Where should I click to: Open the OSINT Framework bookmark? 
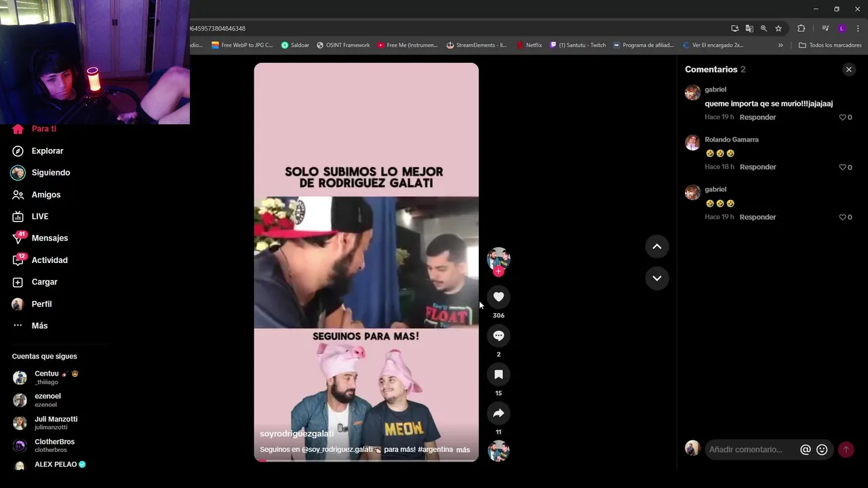click(343, 45)
